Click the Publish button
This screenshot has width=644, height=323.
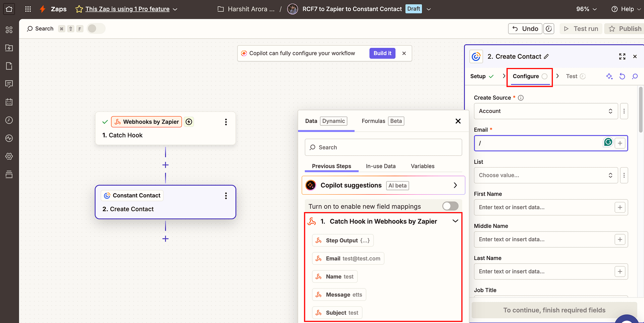pyautogui.click(x=625, y=29)
